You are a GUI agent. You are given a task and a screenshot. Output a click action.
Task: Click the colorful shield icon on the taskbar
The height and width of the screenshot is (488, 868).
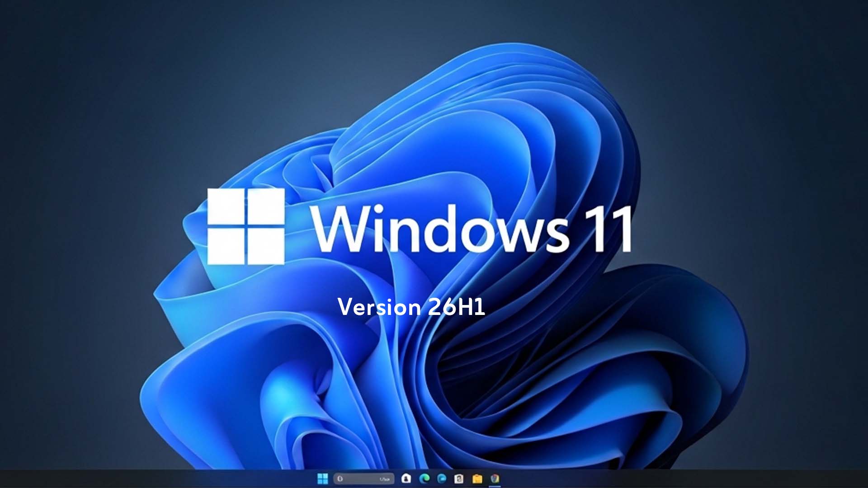pyautogui.click(x=495, y=478)
